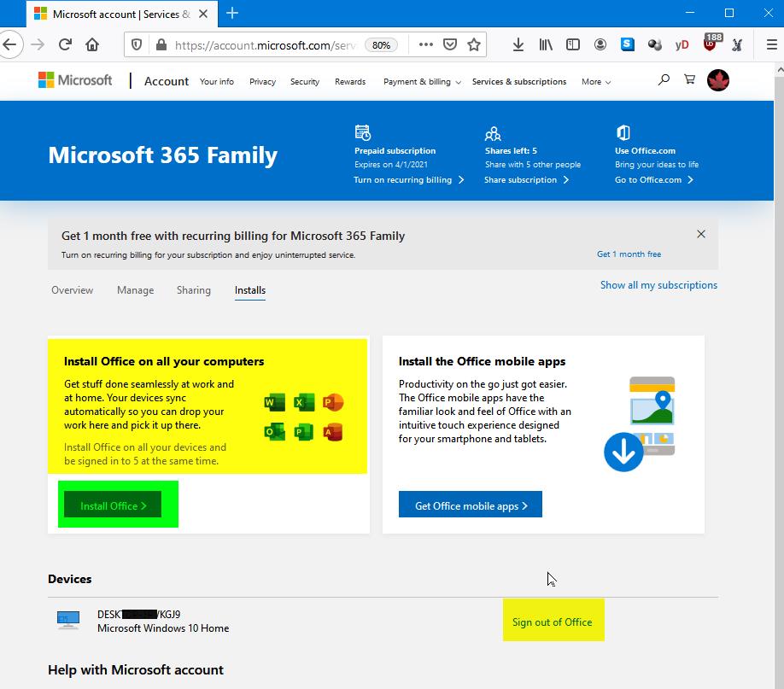Show all my subscriptions
784x689 pixels.
(658, 285)
